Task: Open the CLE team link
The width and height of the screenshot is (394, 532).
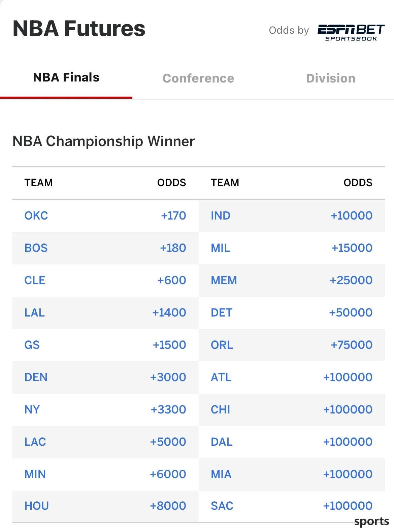Action: coord(35,280)
